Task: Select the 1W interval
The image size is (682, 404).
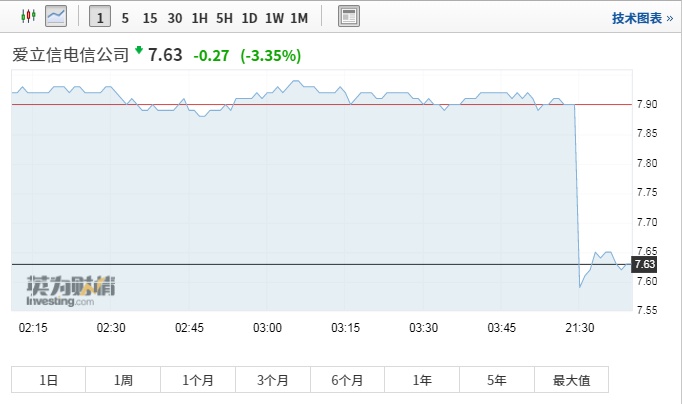Action: 274,17
